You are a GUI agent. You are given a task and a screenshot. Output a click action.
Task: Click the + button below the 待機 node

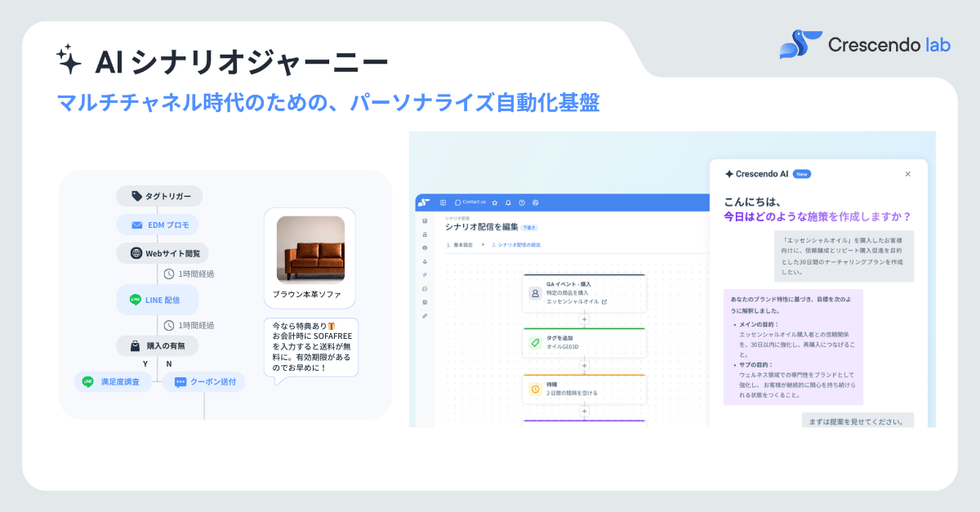[584, 411]
